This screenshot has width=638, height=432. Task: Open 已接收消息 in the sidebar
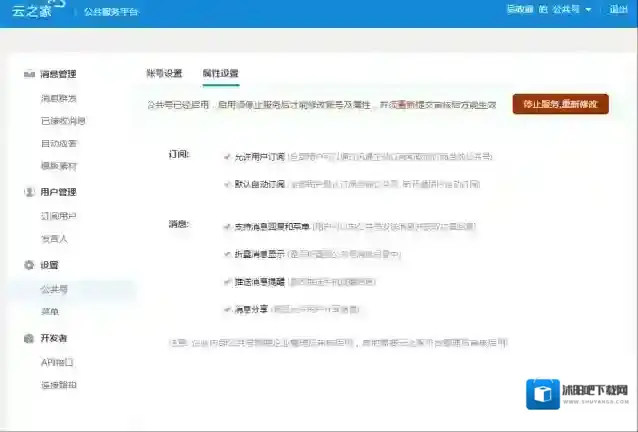pyautogui.click(x=63, y=121)
